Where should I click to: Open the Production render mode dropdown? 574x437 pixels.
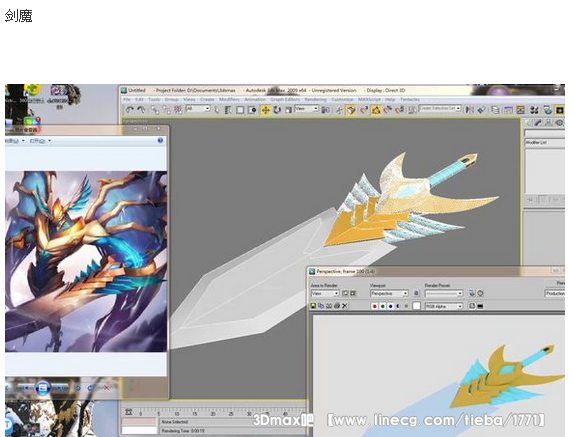[555, 294]
